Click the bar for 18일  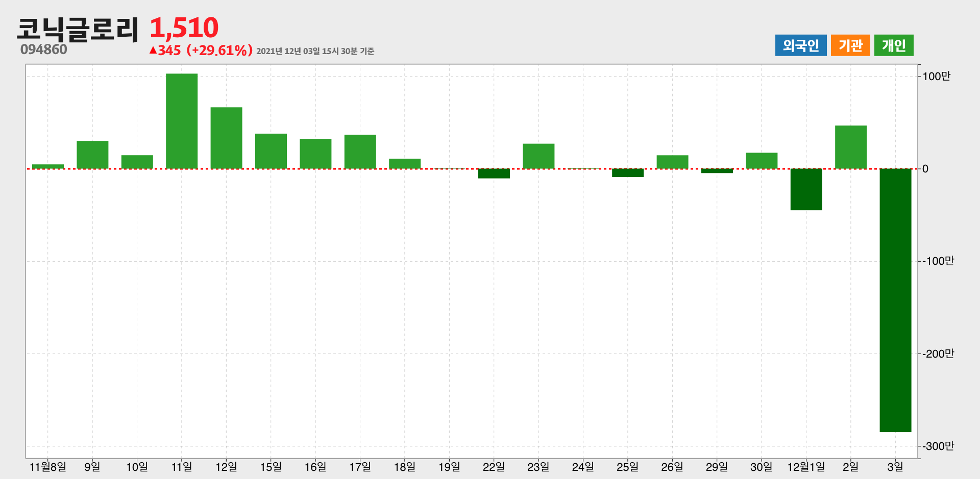(405, 163)
